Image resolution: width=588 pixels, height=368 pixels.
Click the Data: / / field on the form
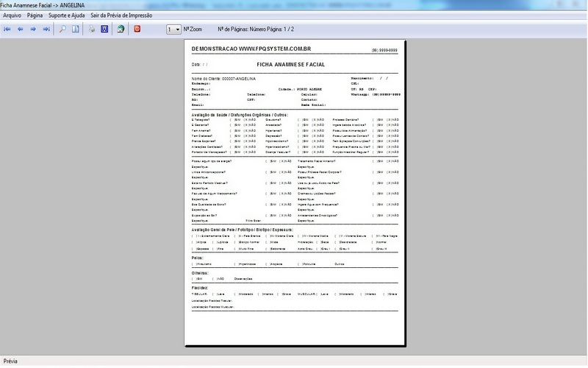point(199,65)
